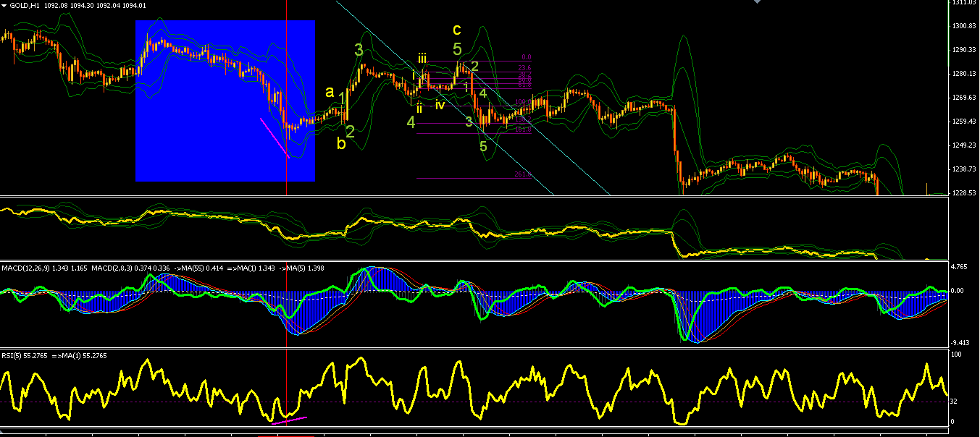Click the -9.413 MACD scale value
Viewport: 980px width, 437px height.
click(x=959, y=344)
